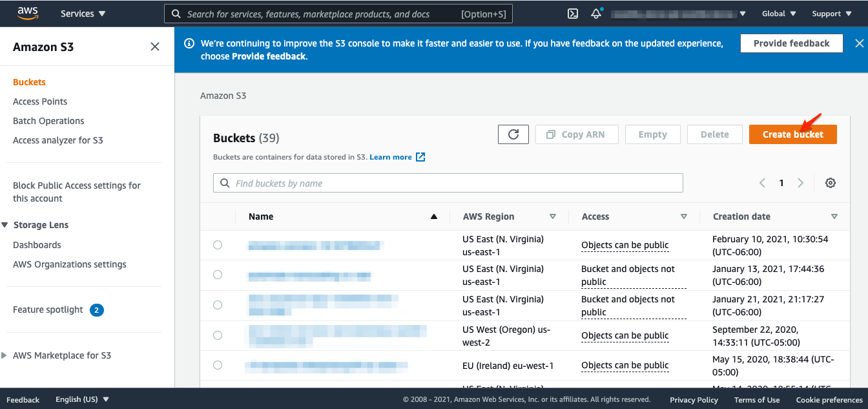Sort by AWS Region column
The height and width of the screenshot is (409, 868).
552,216
